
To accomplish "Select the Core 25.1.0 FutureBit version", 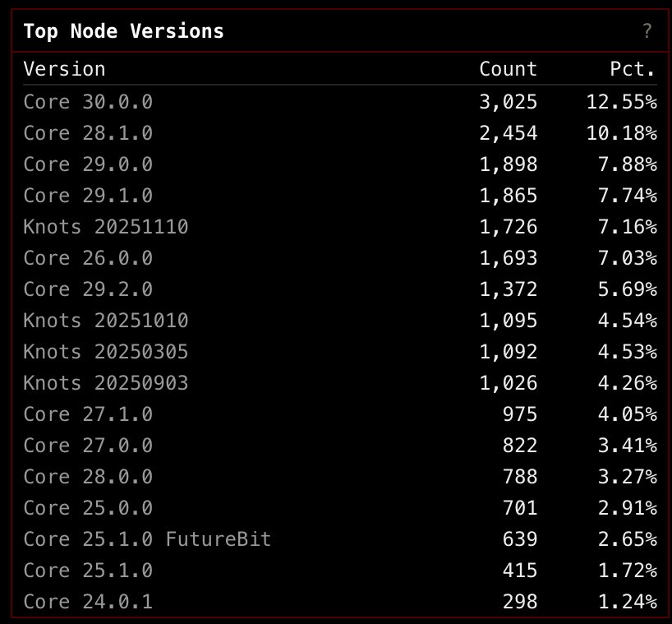I will tap(147, 539).
